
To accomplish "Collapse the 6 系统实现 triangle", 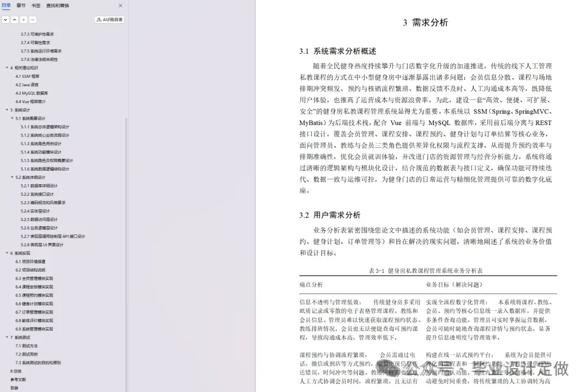I will pyautogui.click(x=7, y=253).
